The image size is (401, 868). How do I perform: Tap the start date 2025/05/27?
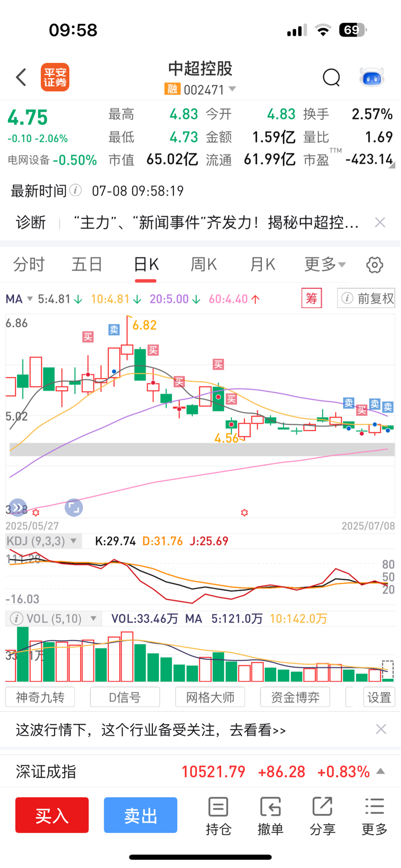(x=32, y=526)
